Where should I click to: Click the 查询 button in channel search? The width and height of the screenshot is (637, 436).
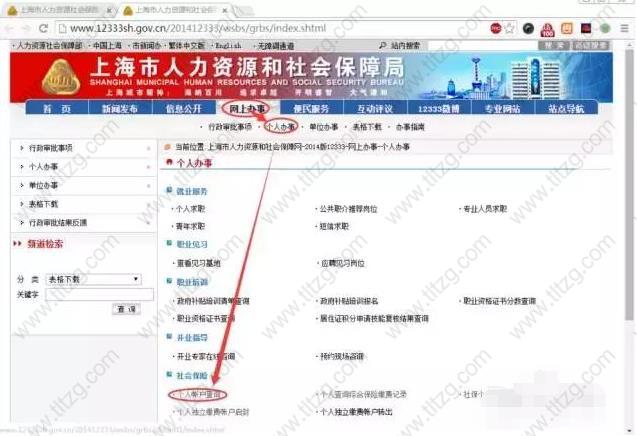(x=126, y=309)
